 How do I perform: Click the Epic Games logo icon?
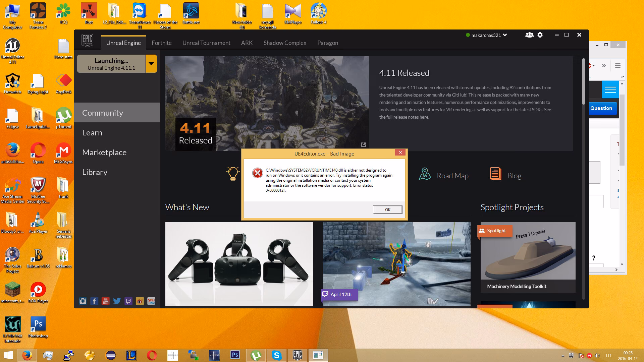coord(87,41)
